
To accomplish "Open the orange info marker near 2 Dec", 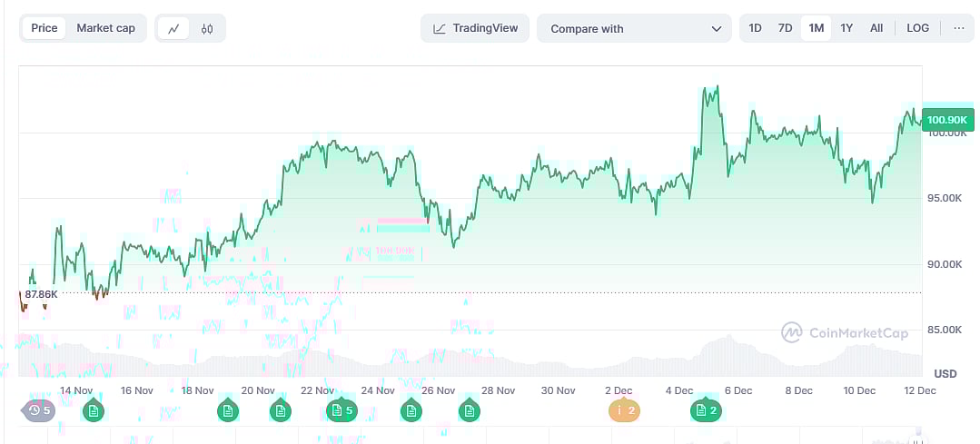I will (624, 411).
